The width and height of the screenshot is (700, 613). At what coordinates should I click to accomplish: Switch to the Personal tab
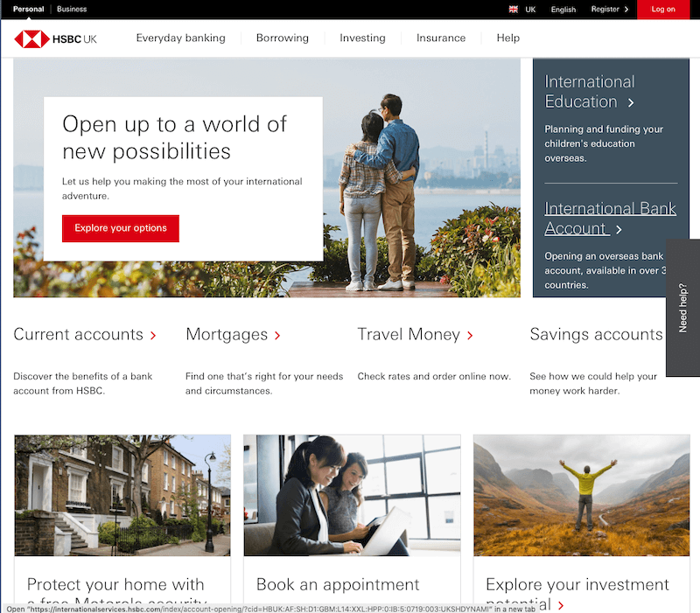[x=29, y=9]
